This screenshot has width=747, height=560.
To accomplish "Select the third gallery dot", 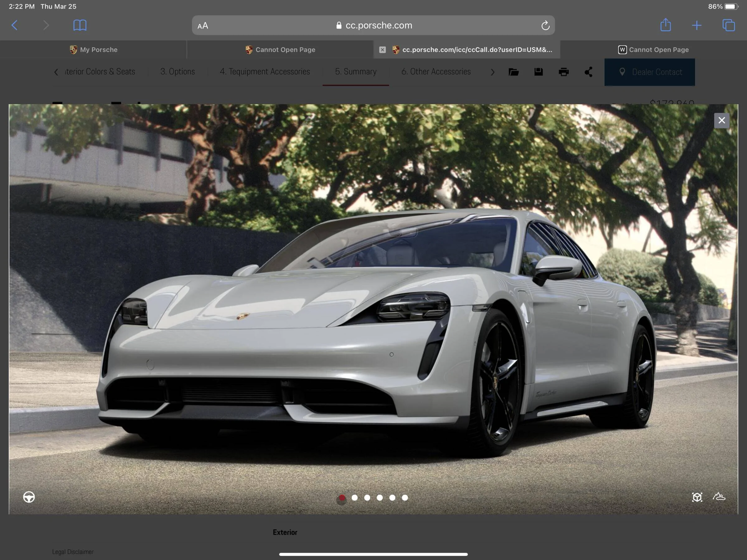I will pos(367,497).
